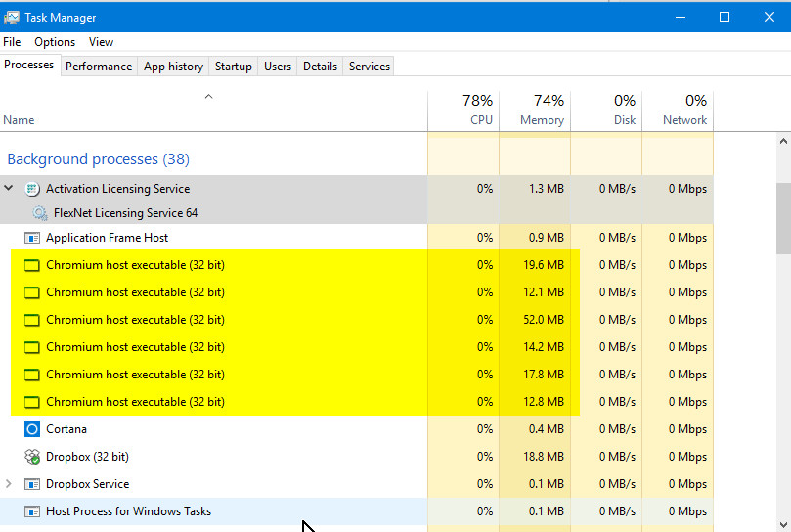
Task: Select the Dropbox (32 bit) process name
Action: (x=87, y=457)
